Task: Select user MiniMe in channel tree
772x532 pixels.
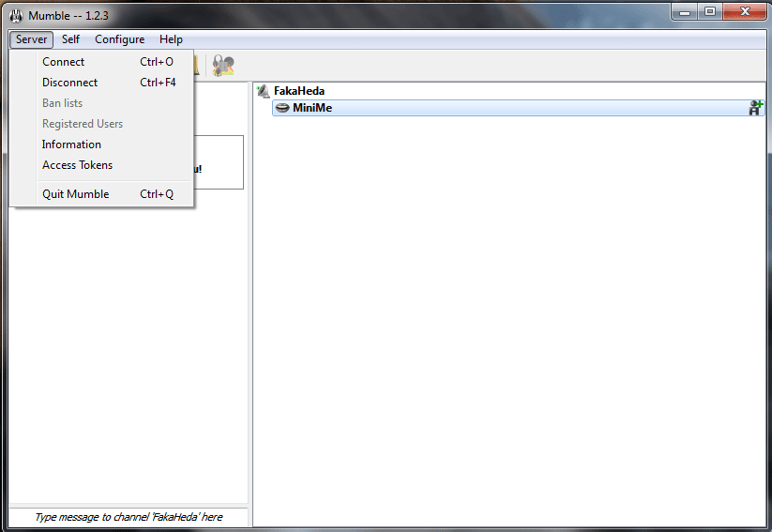Action: pyautogui.click(x=312, y=108)
